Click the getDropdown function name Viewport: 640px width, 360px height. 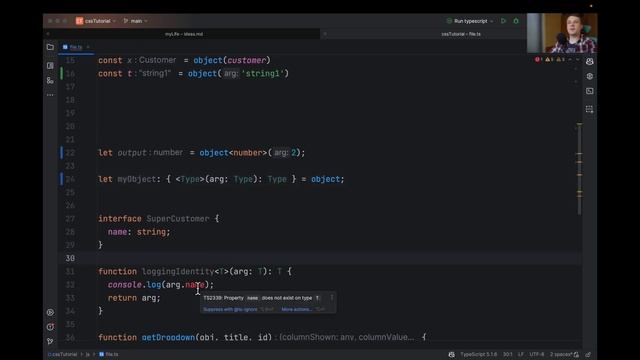[x=168, y=338]
